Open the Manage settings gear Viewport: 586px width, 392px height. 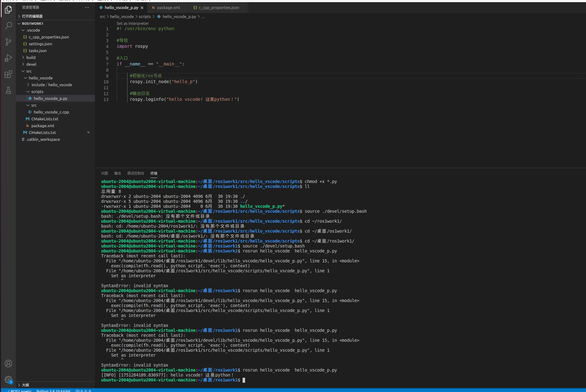[8, 379]
